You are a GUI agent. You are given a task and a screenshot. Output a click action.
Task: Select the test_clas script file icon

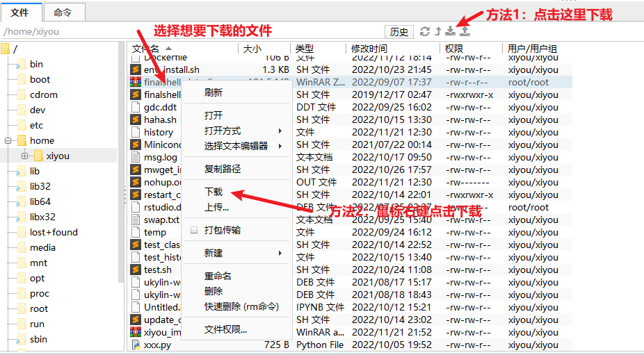136,245
